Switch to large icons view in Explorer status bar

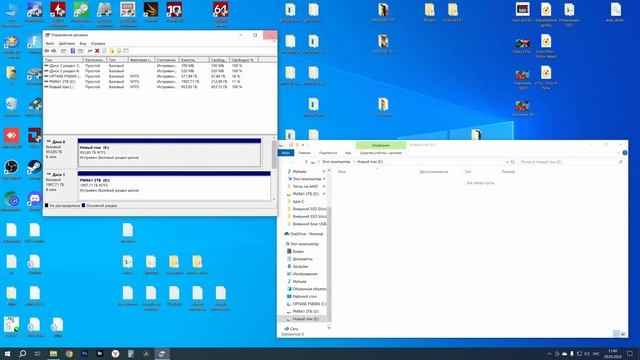tap(623, 334)
